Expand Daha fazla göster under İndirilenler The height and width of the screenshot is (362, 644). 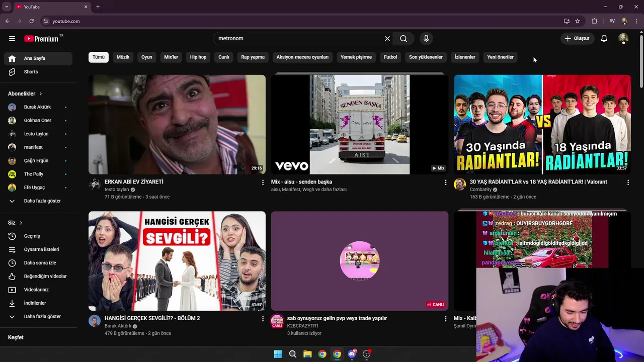tap(38, 317)
